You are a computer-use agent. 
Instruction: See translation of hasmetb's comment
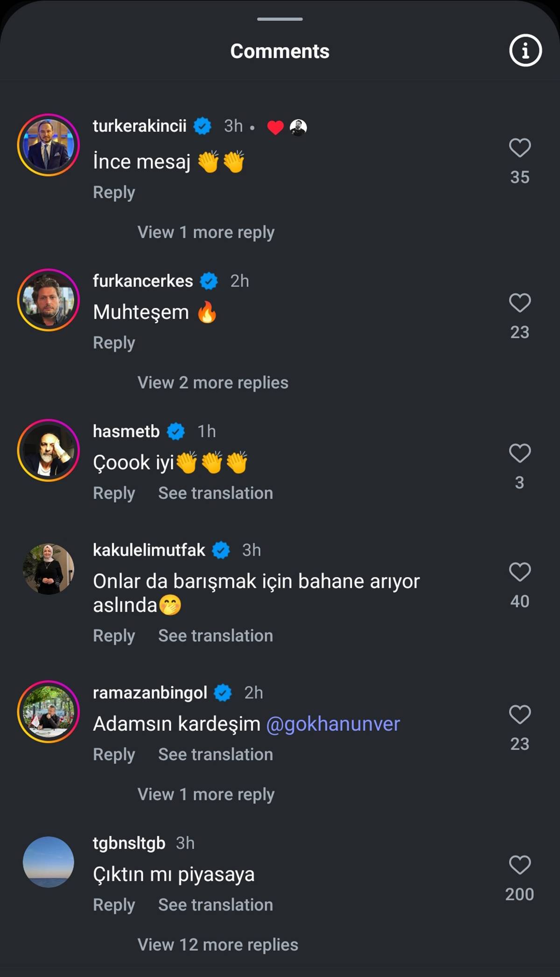point(215,492)
